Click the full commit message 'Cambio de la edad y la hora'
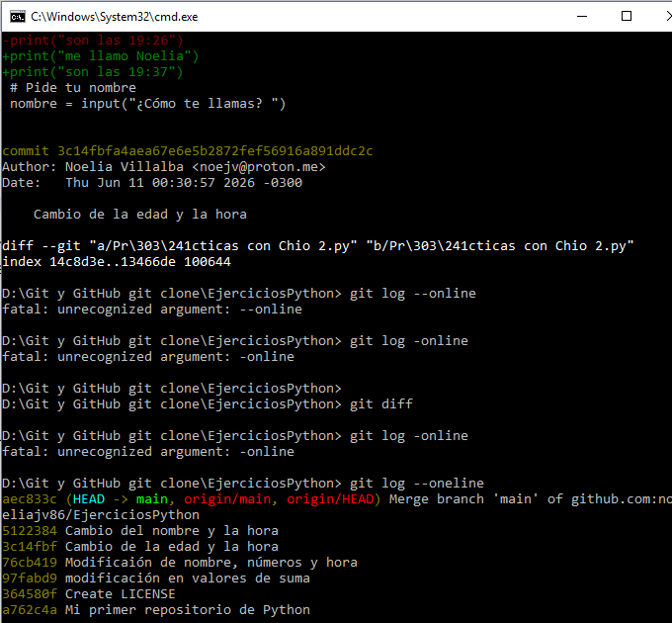The width and height of the screenshot is (672, 623). click(x=140, y=215)
